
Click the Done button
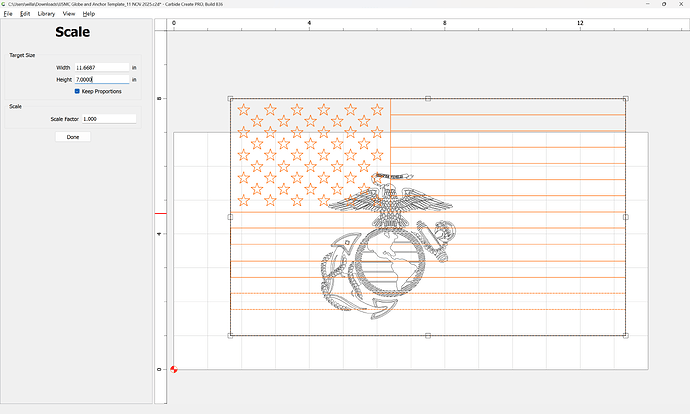tap(73, 137)
